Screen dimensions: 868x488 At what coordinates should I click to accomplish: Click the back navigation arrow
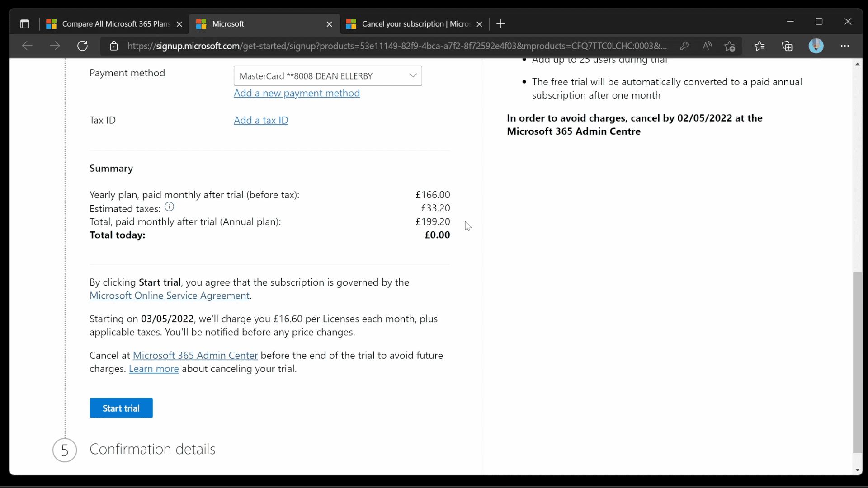[x=27, y=46]
